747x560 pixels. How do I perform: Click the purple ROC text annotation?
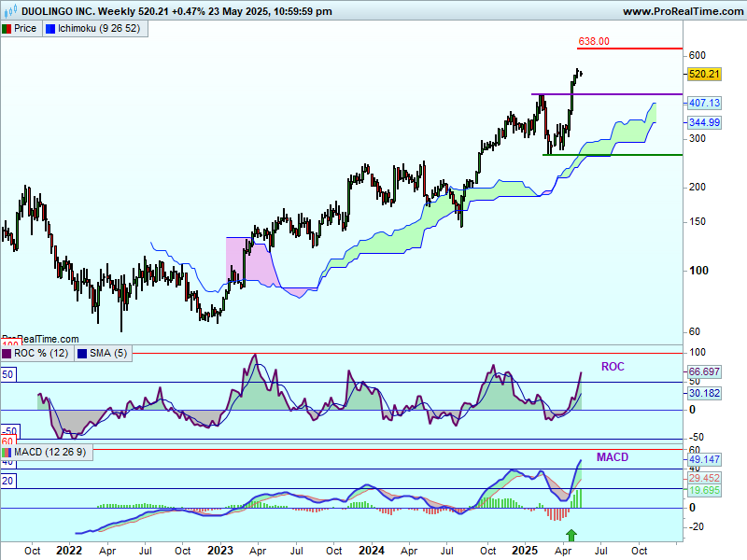pyautogui.click(x=613, y=367)
